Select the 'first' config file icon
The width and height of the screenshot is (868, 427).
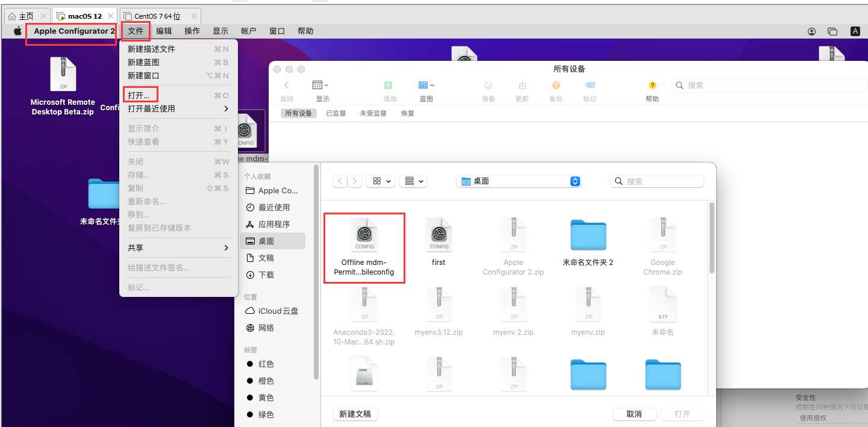tap(439, 236)
